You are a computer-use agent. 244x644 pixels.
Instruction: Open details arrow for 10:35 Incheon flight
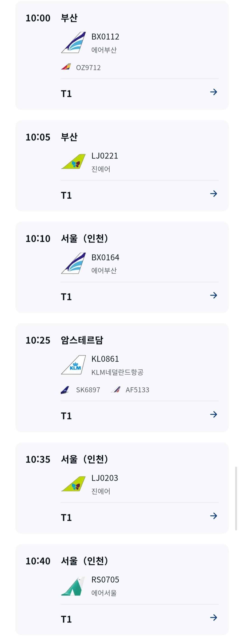[213, 516]
